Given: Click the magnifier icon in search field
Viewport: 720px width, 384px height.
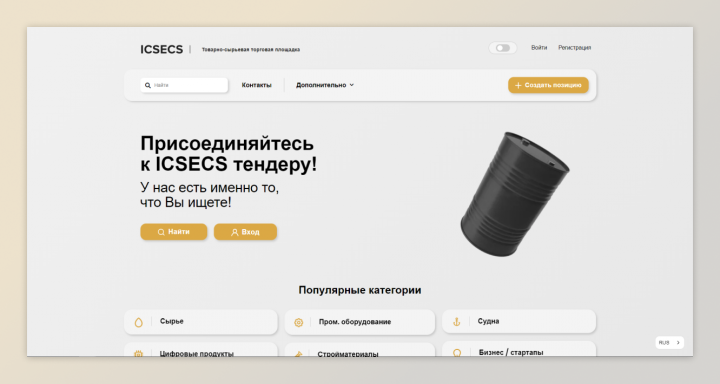Looking at the screenshot, I should (x=148, y=85).
